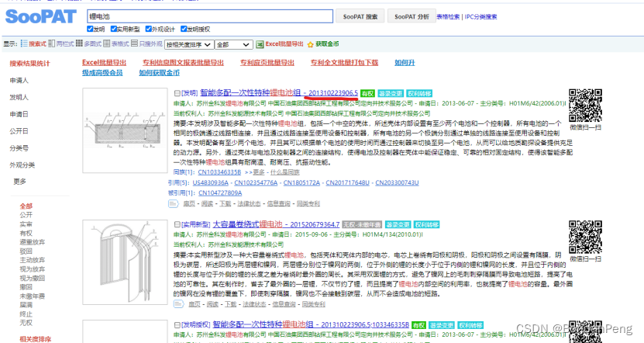Click QR code for 大容量卷绕式锂电池 result
644x343 pixels.
click(585, 237)
